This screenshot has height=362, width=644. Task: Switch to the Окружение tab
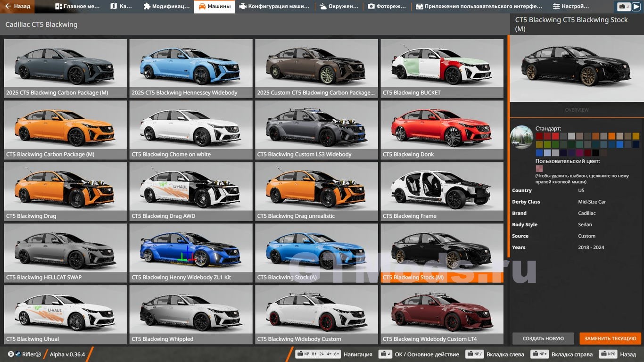point(339,7)
